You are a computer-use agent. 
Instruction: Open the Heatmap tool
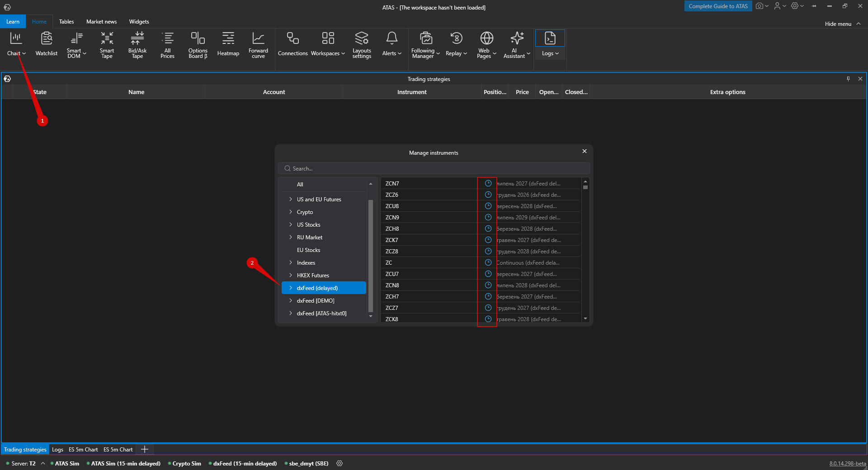point(228,44)
